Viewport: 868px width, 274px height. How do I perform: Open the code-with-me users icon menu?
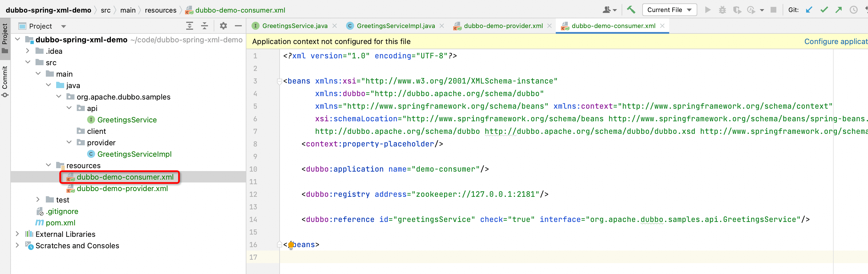point(610,10)
